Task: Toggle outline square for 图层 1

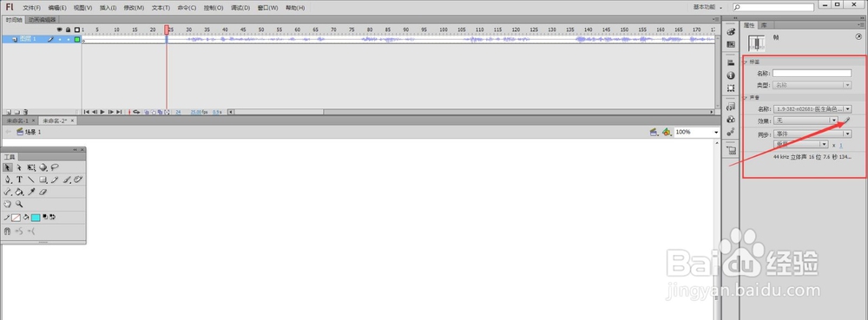Action: pos(77,39)
